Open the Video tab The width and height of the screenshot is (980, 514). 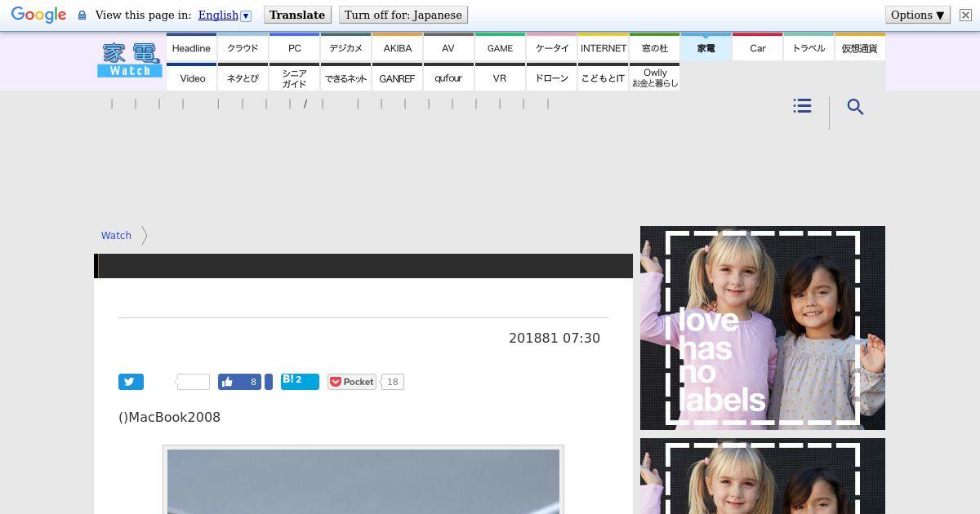191,78
